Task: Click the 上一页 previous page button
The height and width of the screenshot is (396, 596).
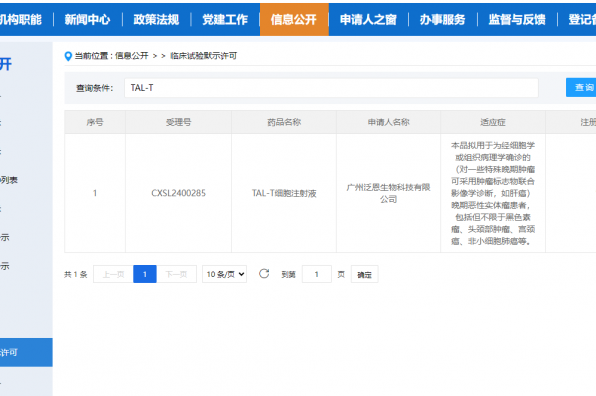Action: click(113, 274)
